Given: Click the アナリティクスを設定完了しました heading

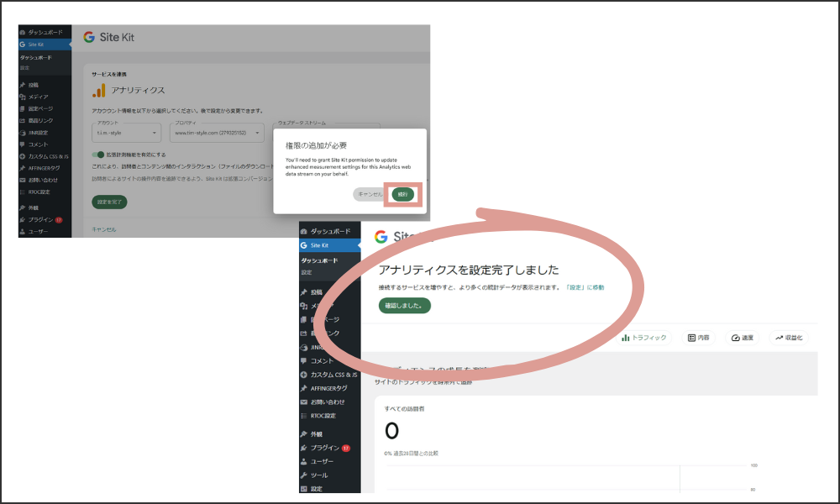Looking at the screenshot, I should [469, 270].
